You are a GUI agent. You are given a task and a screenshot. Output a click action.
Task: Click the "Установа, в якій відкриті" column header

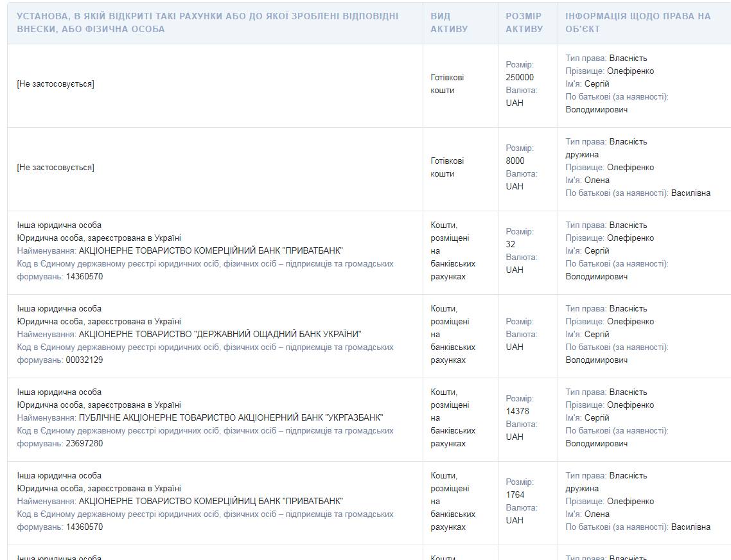click(x=207, y=22)
